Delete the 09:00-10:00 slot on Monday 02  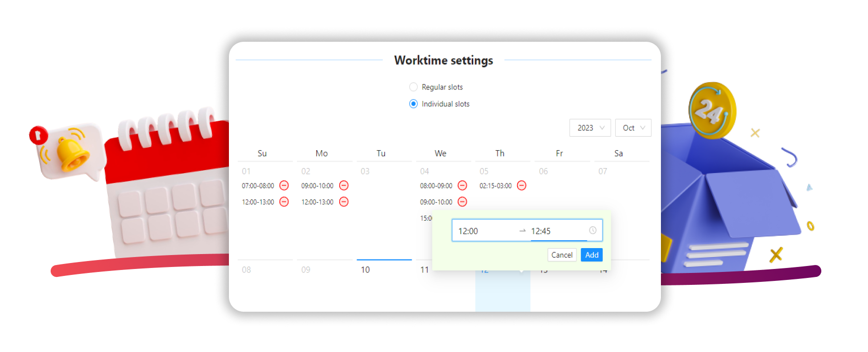344,185
